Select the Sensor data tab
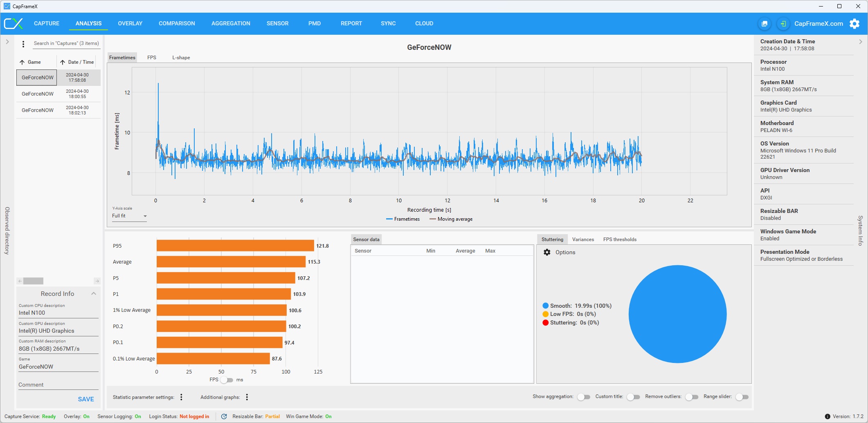This screenshot has width=868, height=423. click(366, 239)
